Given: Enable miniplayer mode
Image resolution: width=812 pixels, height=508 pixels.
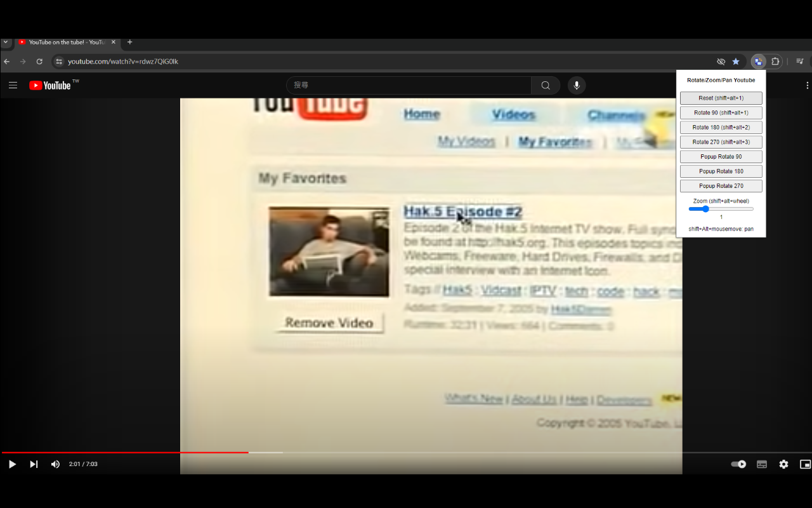Looking at the screenshot, I should (x=805, y=464).
